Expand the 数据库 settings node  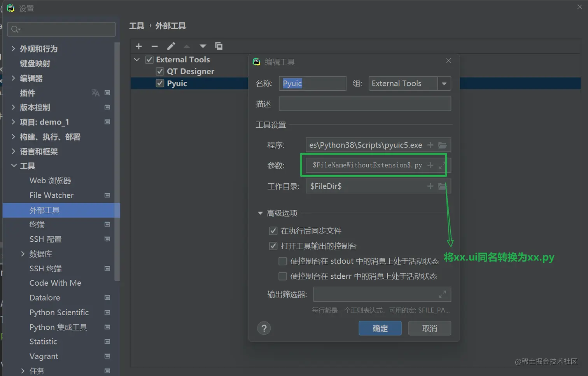(23, 254)
